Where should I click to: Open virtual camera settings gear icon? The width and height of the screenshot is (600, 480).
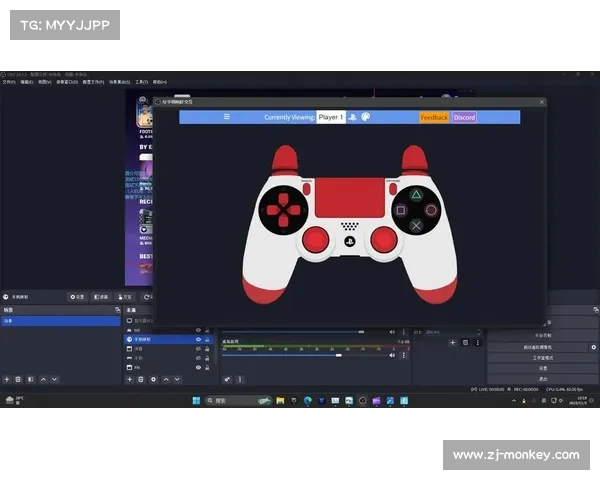click(593, 347)
